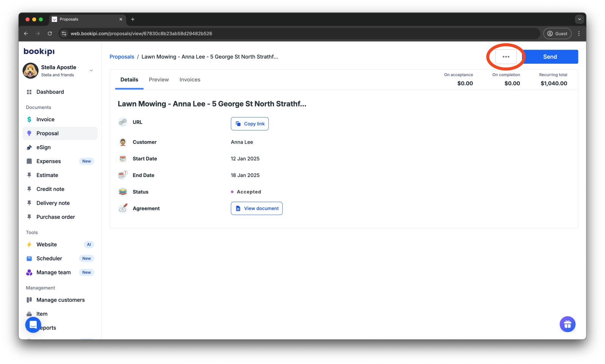Click the site information icon in address bar

click(64, 33)
